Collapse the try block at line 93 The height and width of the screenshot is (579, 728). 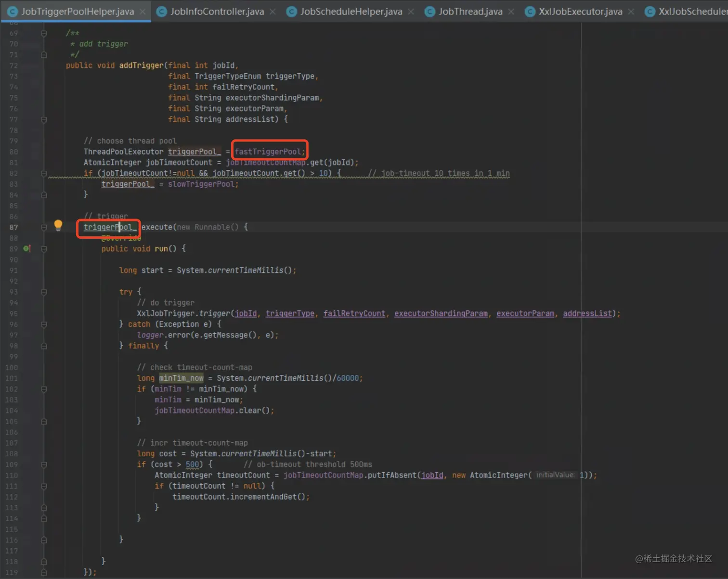44,292
